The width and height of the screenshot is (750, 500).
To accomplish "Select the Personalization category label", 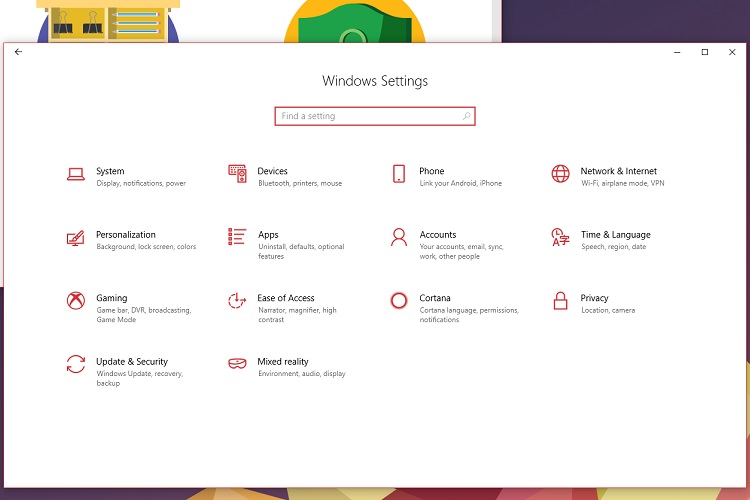I will [126, 234].
